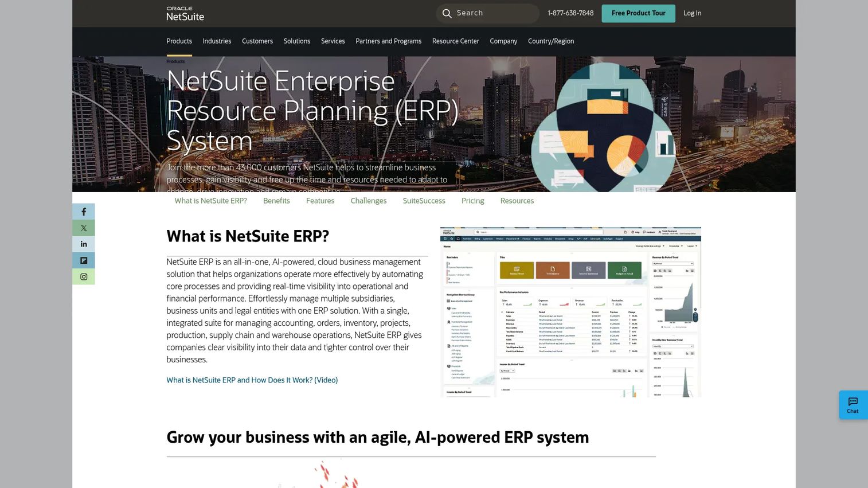Click the Log In link
868x488 pixels.
[692, 13]
